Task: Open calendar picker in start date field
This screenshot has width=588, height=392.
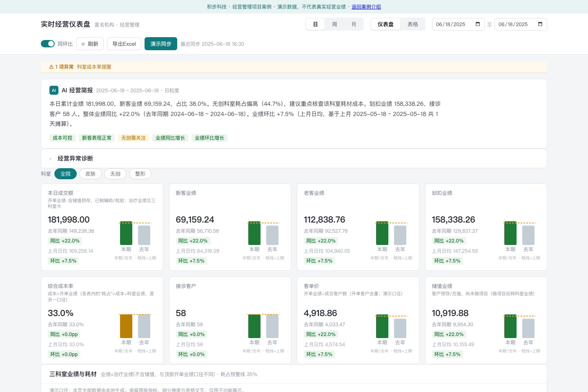Action: tap(478, 24)
